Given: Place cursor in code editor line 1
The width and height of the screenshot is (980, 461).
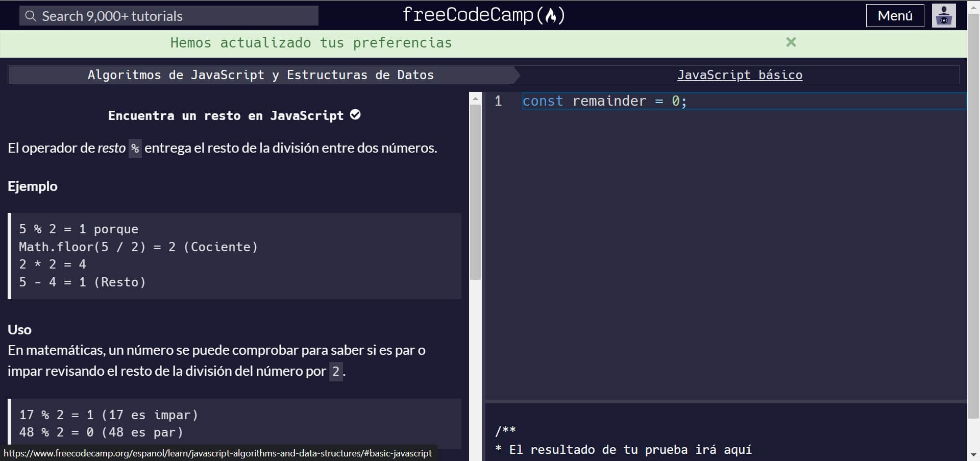Looking at the screenshot, I should pos(744,101).
